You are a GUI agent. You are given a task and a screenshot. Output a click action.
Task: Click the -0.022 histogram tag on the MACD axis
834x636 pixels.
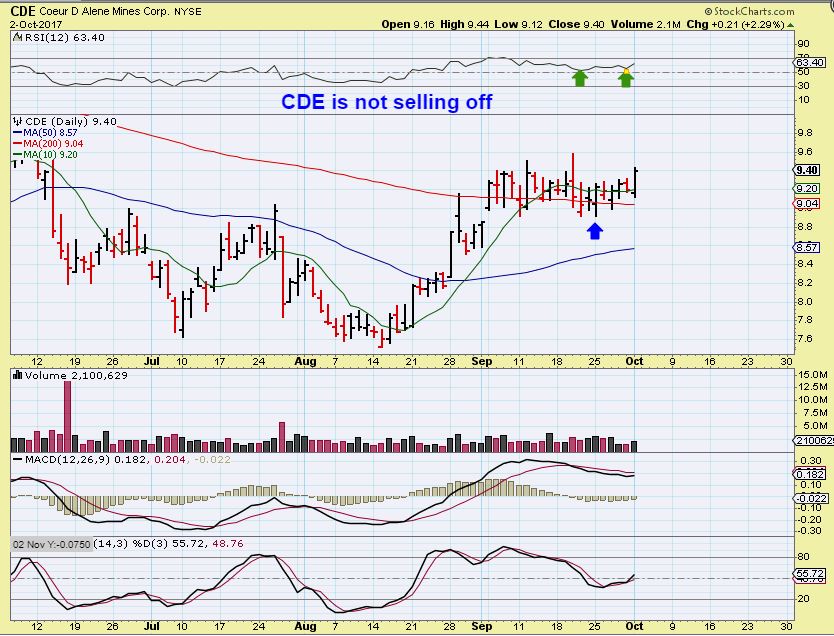click(x=811, y=498)
